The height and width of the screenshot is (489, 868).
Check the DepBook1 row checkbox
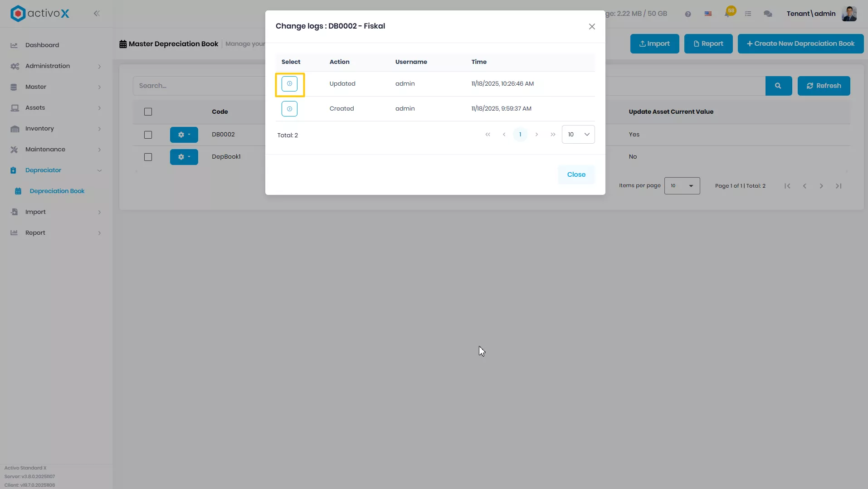coord(148,157)
